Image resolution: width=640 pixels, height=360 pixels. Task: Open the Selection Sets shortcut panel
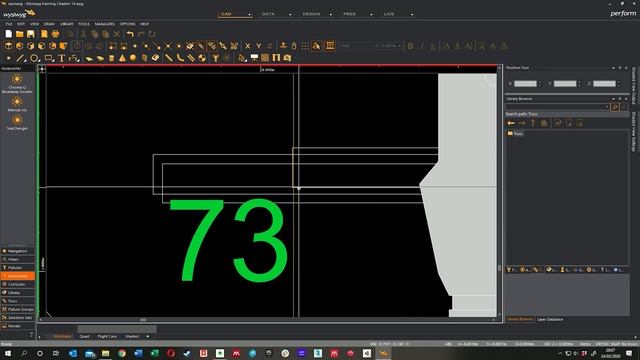point(18,318)
